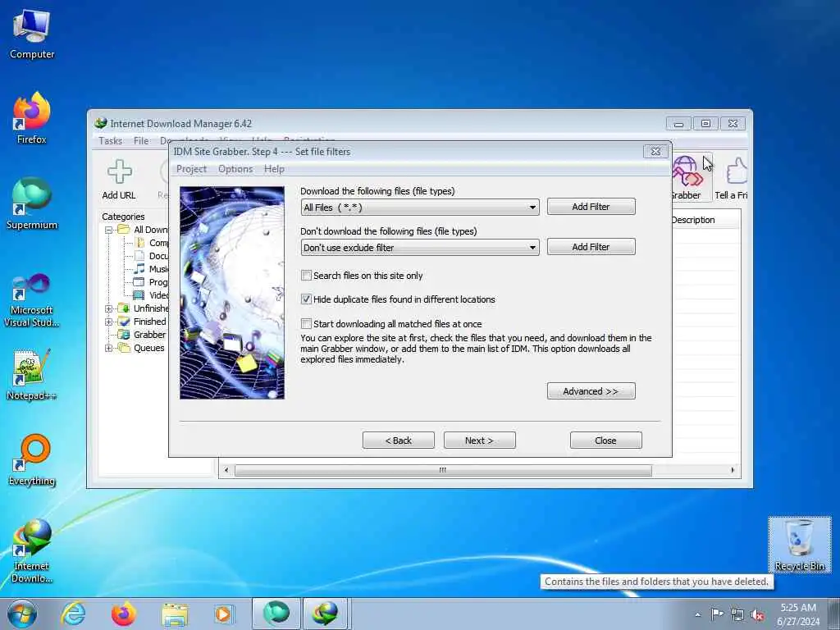The height and width of the screenshot is (630, 840).
Task: Open the Don't use exclude filter dropdown
Action: tap(420, 248)
